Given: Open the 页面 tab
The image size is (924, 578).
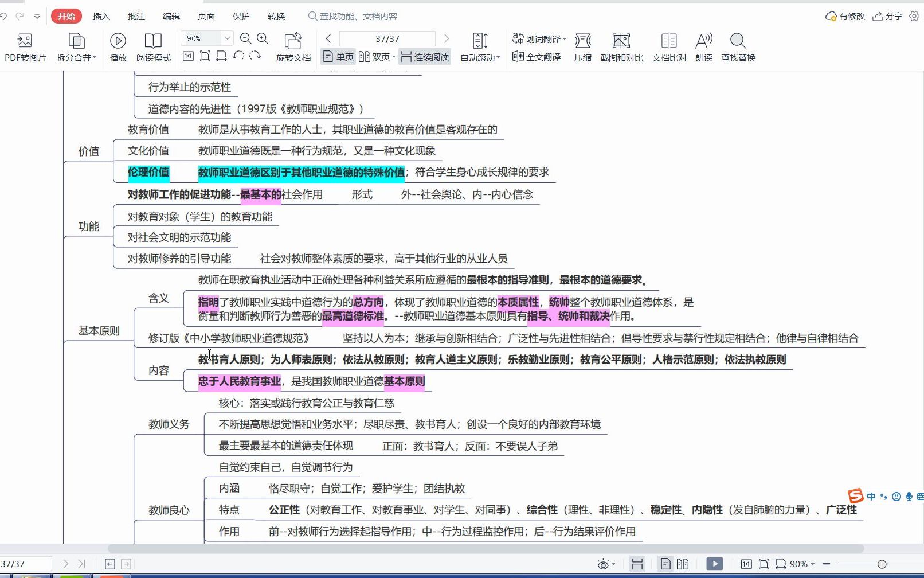Looking at the screenshot, I should point(206,16).
